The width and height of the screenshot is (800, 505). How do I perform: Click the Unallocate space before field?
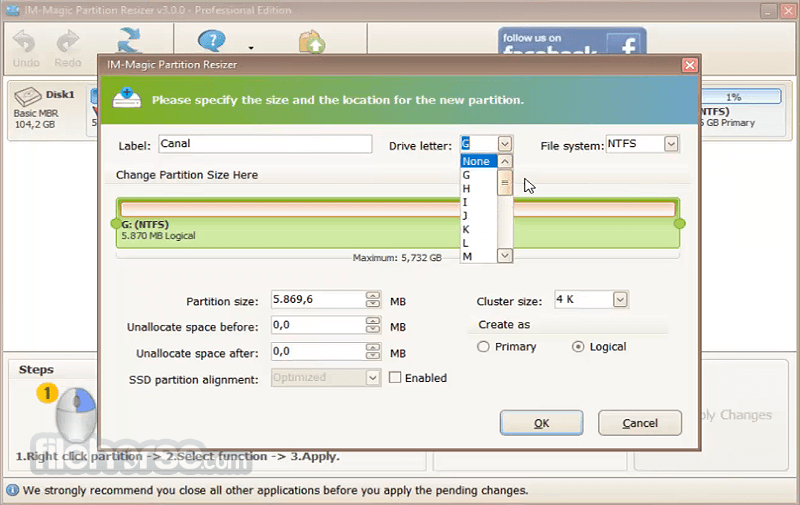point(318,325)
